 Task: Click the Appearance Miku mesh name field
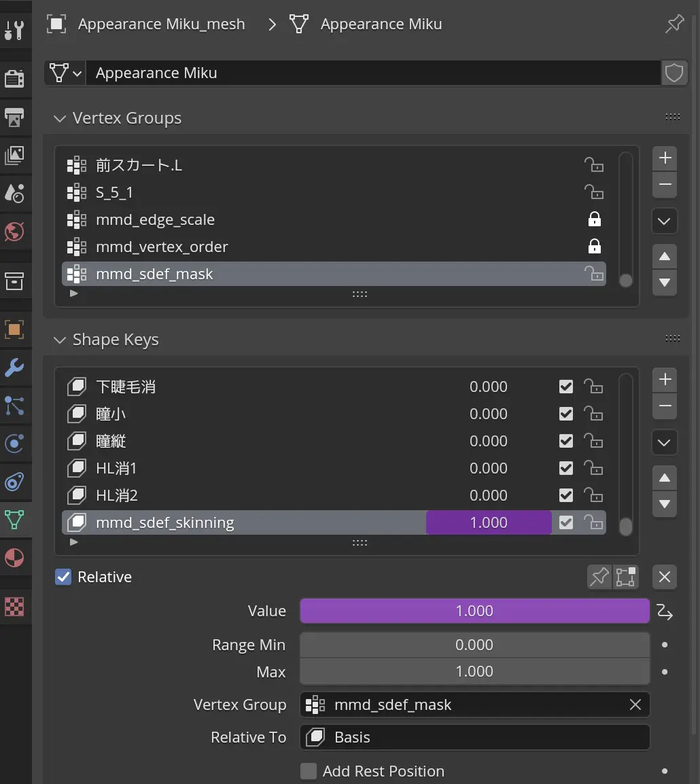(373, 73)
